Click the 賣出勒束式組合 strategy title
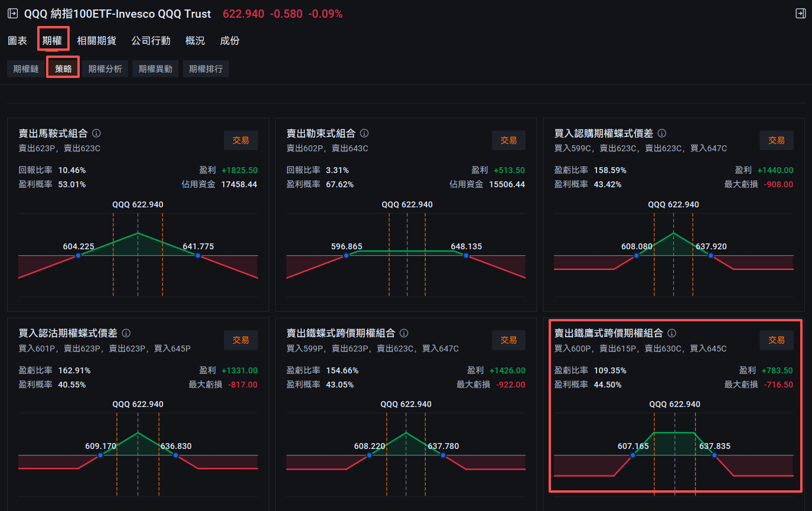The height and width of the screenshot is (511, 812). tap(321, 134)
